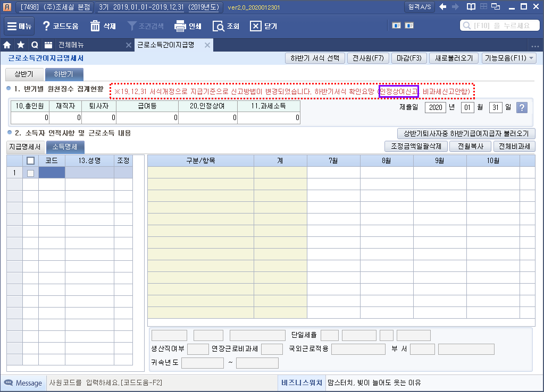The image size is (544, 392).
Task: Click the 제출일 year field 2020
Action: pyautogui.click(x=436, y=107)
